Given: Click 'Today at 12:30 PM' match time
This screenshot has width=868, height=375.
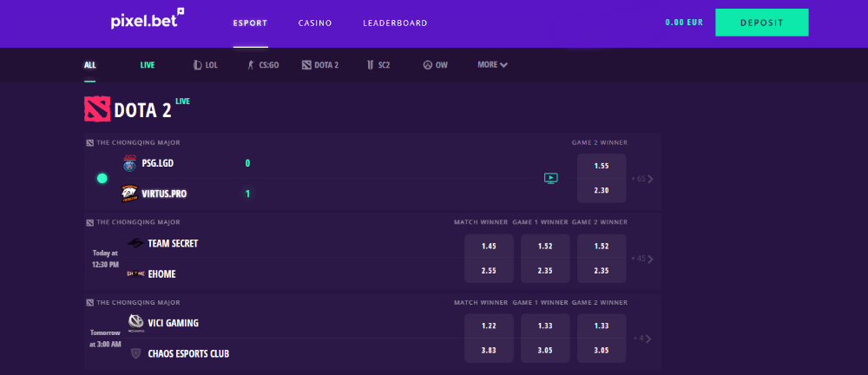Looking at the screenshot, I should click(x=105, y=259).
